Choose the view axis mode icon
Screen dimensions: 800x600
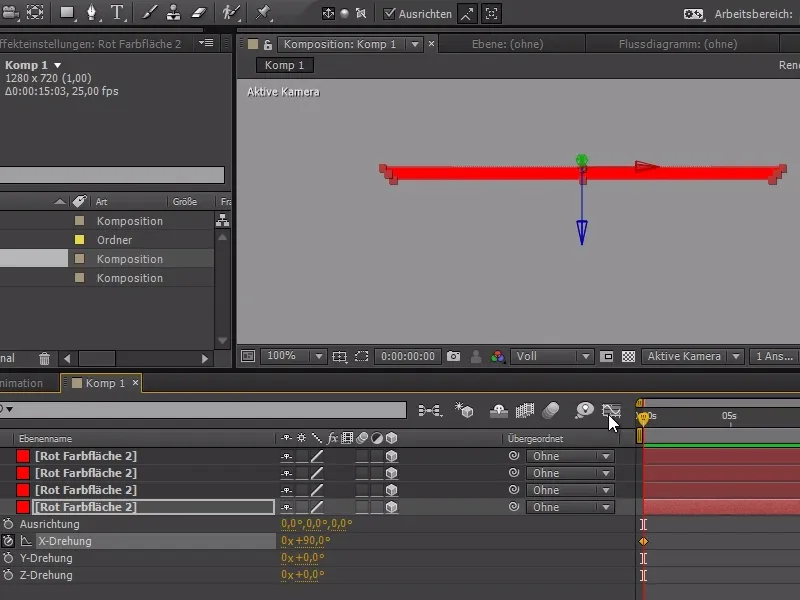coord(361,14)
